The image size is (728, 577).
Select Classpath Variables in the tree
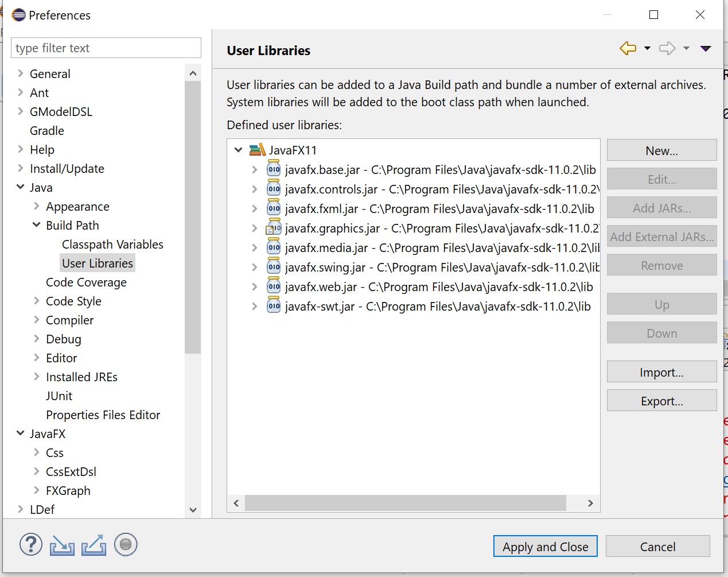click(x=112, y=245)
